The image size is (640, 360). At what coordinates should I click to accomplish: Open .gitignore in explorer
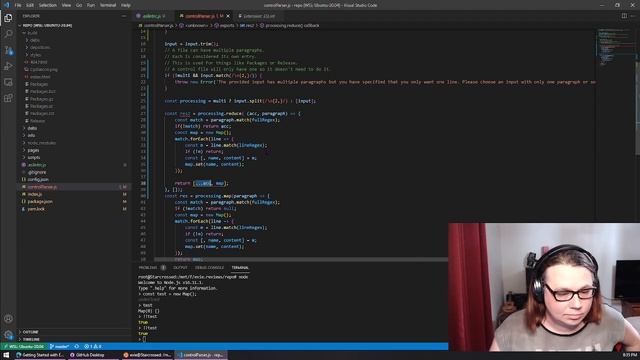coord(37,172)
